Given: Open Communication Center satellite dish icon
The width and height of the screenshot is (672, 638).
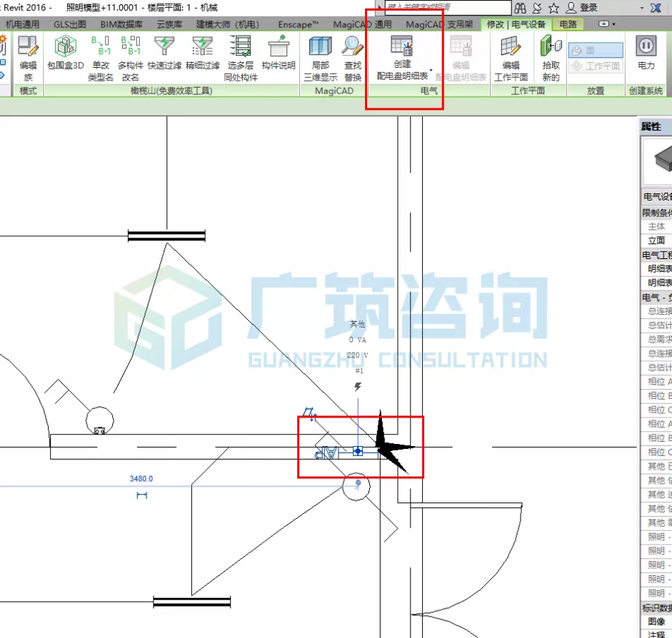Looking at the screenshot, I should (x=537, y=8).
